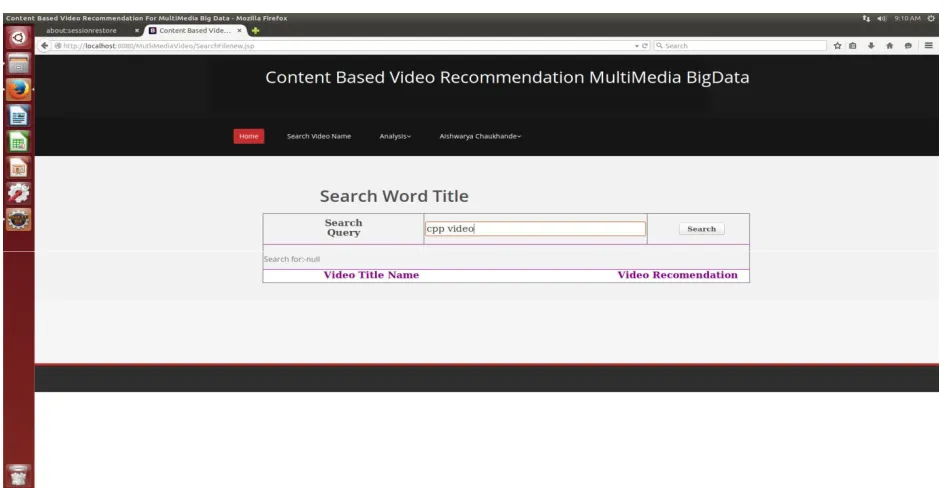Launch LibreOffice Calc from the launcher
The height and width of the screenshot is (488, 944).
(18, 141)
